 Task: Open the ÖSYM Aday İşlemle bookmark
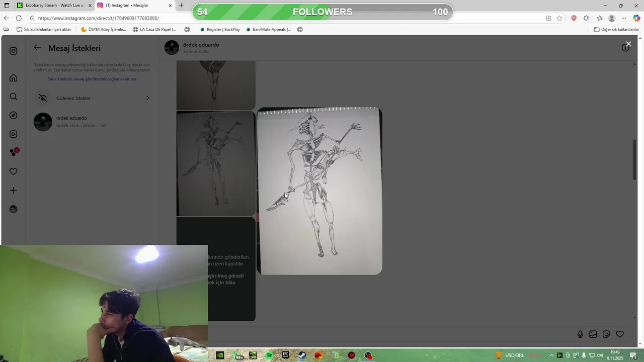[x=103, y=30]
